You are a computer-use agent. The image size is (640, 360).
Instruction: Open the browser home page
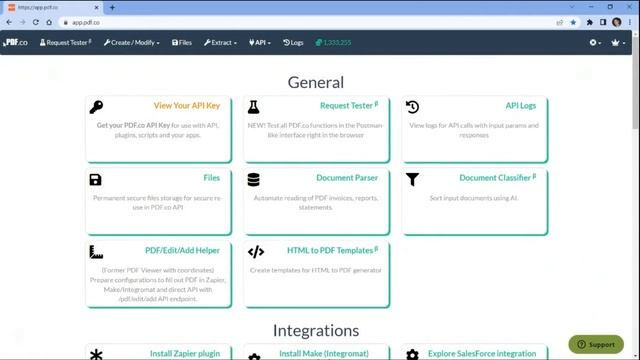pyautogui.click(x=49, y=22)
